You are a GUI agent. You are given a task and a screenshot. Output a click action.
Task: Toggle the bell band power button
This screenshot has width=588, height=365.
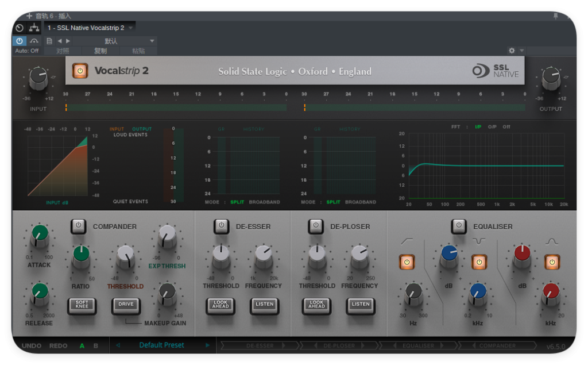pos(552,262)
